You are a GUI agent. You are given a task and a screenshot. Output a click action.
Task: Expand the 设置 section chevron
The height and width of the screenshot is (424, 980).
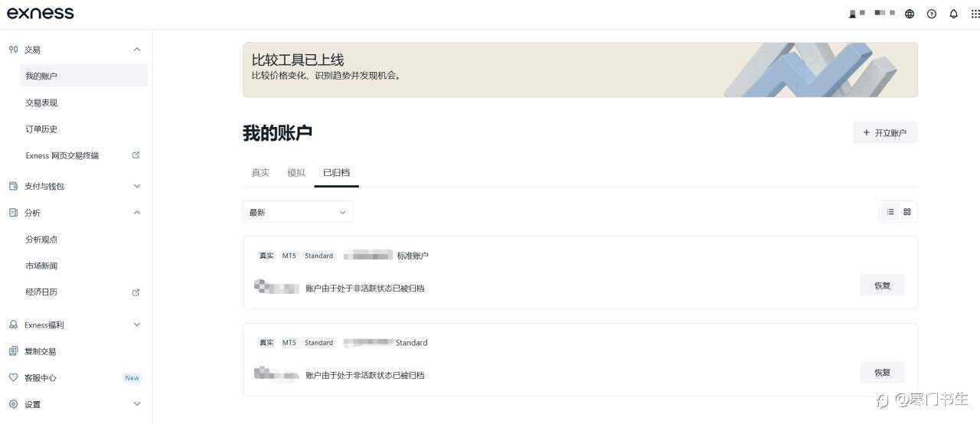[x=137, y=404]
